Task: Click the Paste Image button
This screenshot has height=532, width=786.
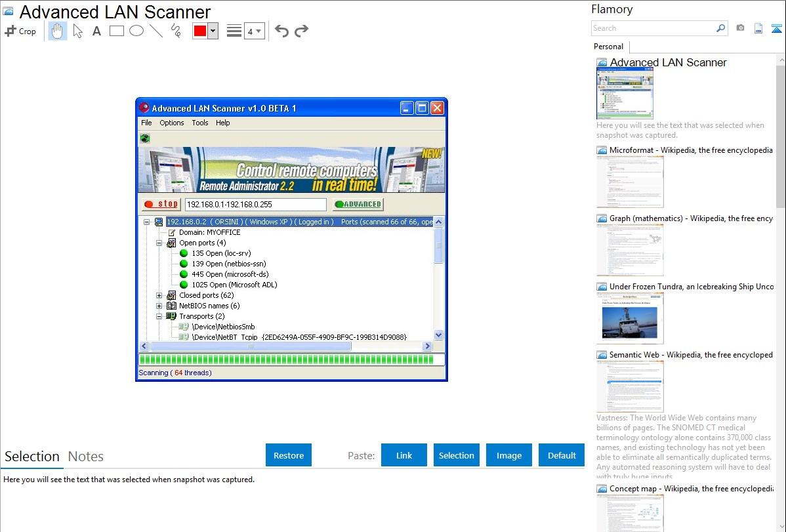Action: coord(509,455)
